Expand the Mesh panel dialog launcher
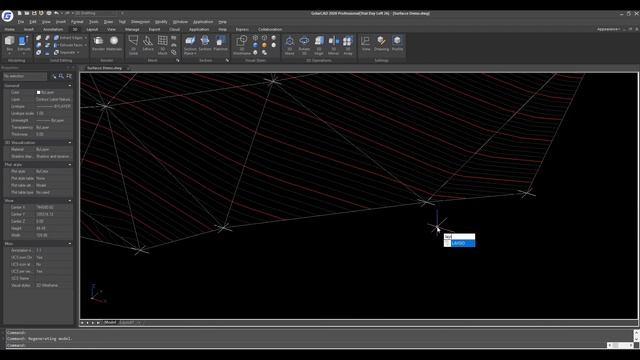Screen dimensions: 640x360 (x=178, y=60)
